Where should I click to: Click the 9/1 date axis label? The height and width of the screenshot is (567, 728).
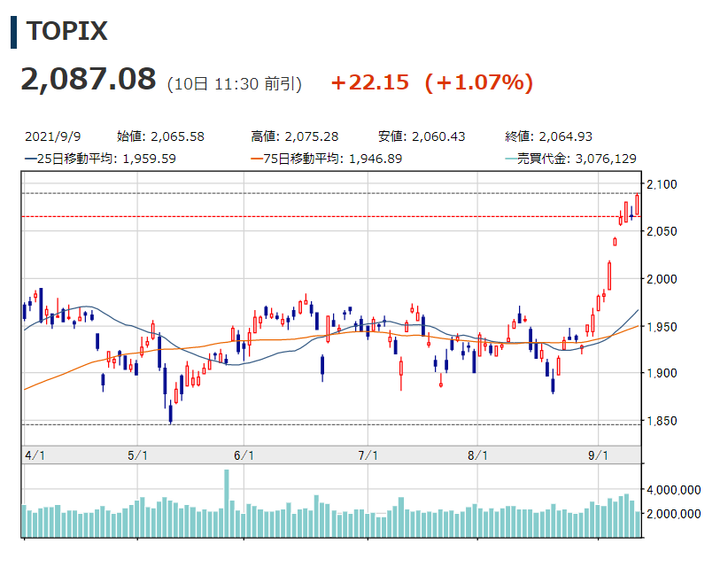tap(598, 455)
